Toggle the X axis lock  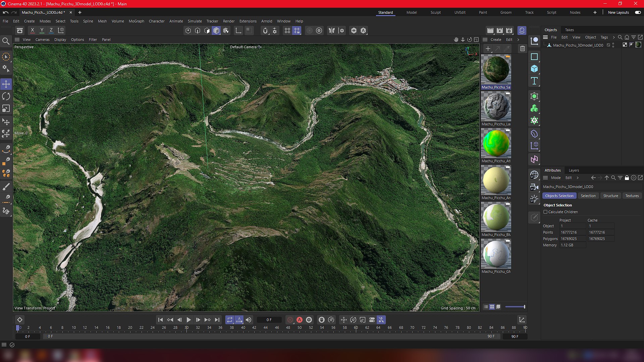coord(33,31)
